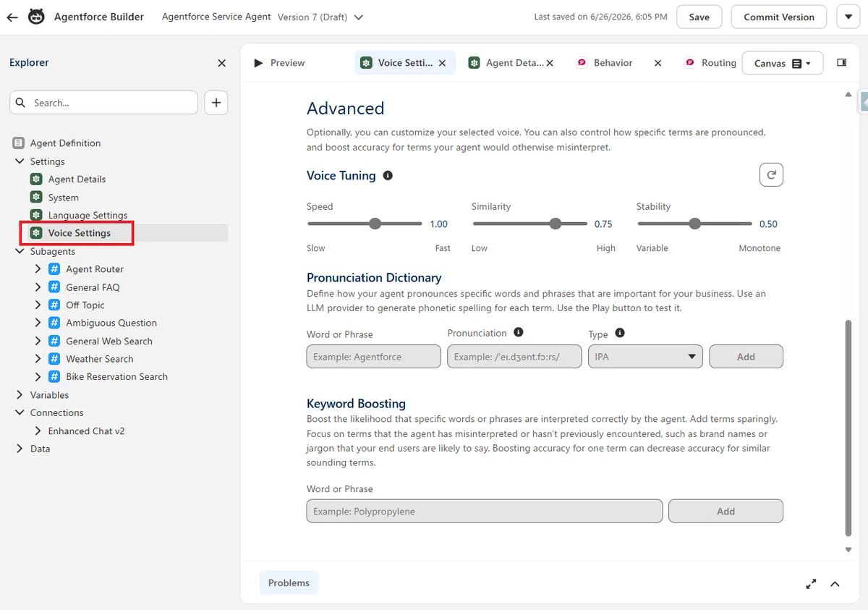Toggle the right side panel icon
868x610 pixels.
click(842, 63)
